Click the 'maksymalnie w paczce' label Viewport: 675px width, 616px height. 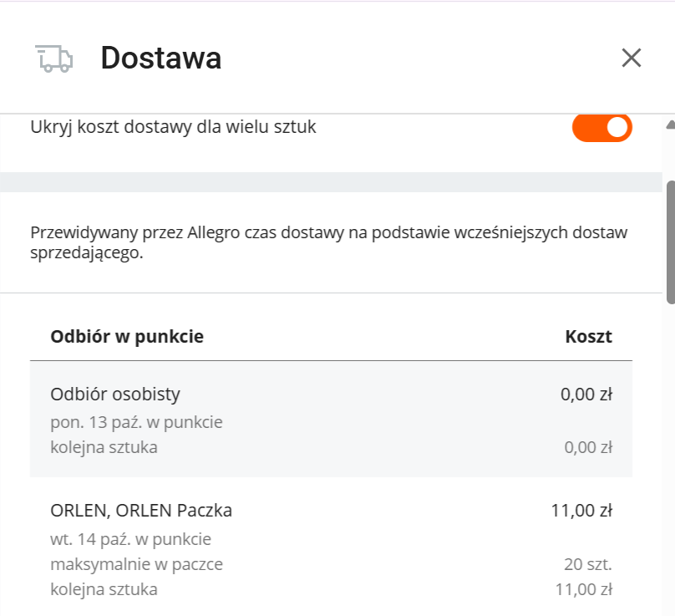(136, 564)
